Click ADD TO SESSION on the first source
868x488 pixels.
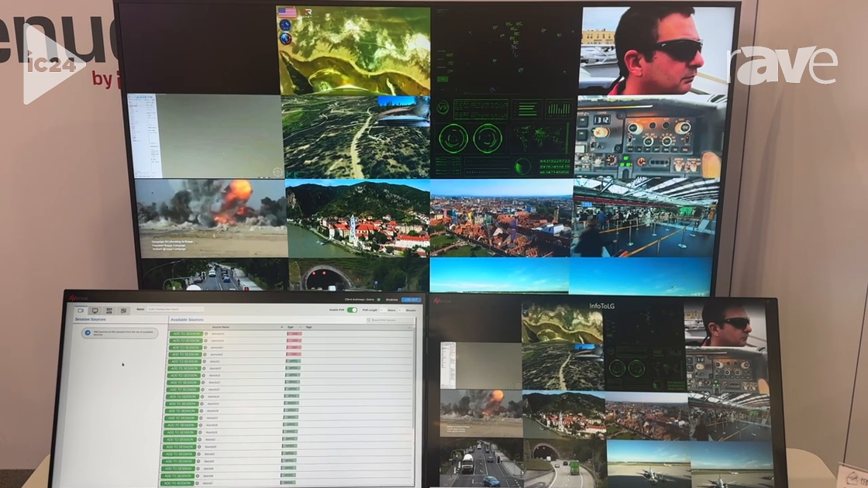tap(186, 333)
